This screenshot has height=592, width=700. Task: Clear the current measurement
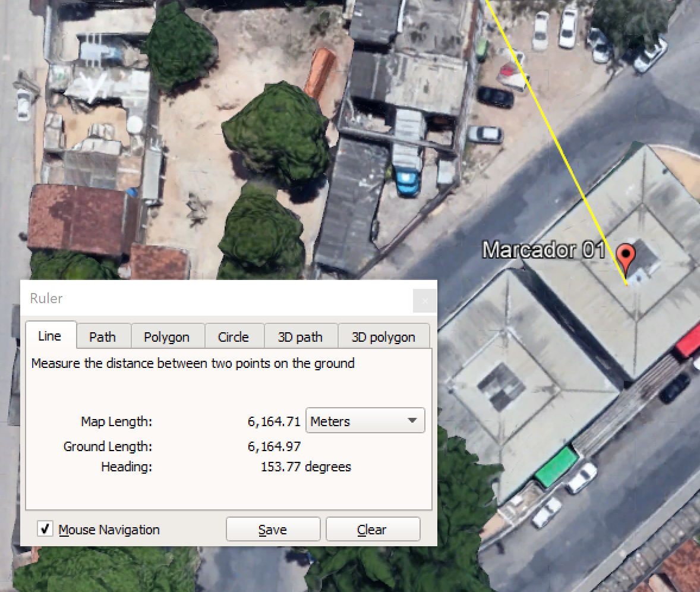click(373, 529)
